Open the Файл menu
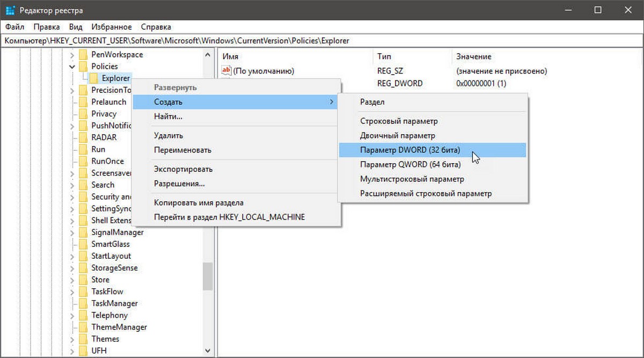 pyautogui.click(x=14, y=27)
